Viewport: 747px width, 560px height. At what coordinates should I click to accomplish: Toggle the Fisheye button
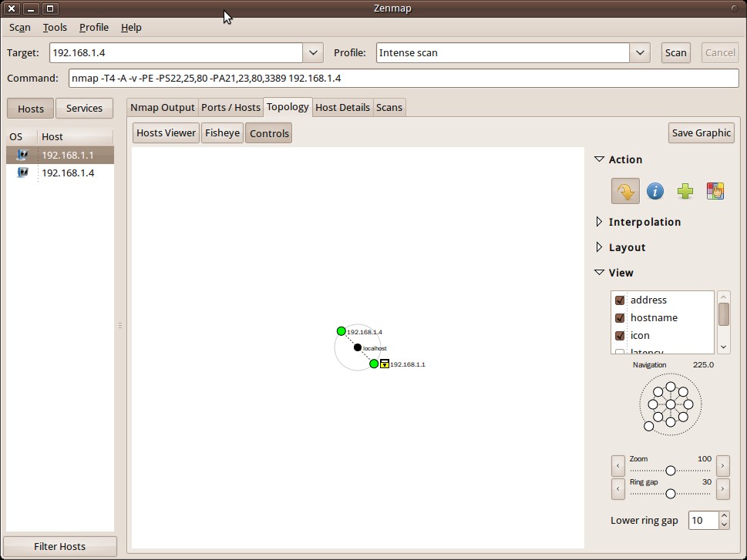pos(222,132)
